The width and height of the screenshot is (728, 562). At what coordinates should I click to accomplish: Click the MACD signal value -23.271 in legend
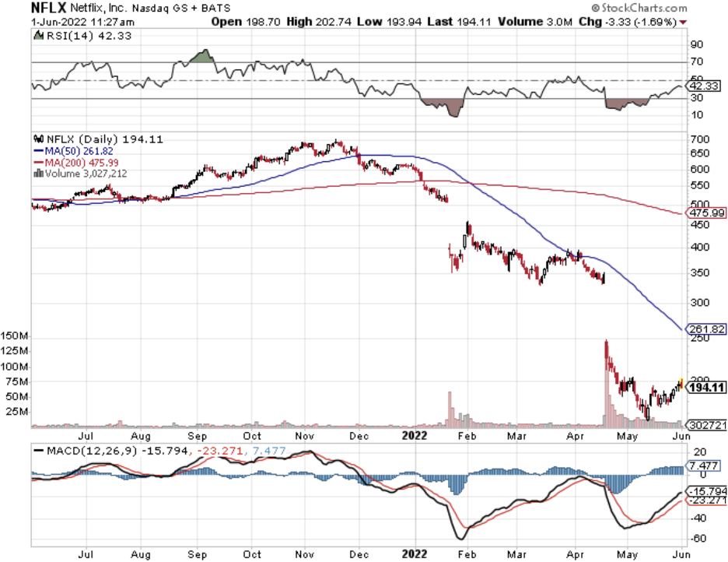pos(220,451)
